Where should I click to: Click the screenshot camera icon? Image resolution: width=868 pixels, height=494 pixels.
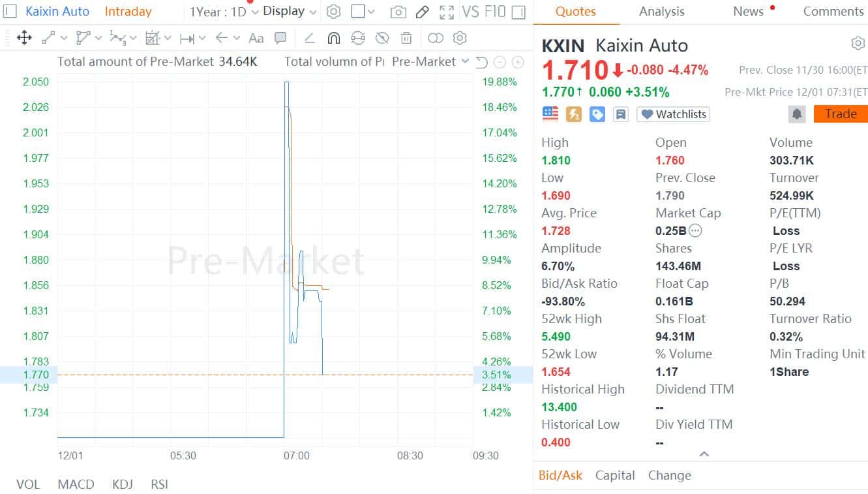398,12
